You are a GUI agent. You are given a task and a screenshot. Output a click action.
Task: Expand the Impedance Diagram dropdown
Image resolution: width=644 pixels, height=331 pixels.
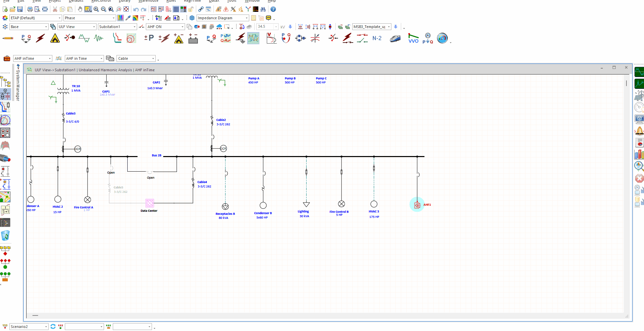(x=247, y=18)
